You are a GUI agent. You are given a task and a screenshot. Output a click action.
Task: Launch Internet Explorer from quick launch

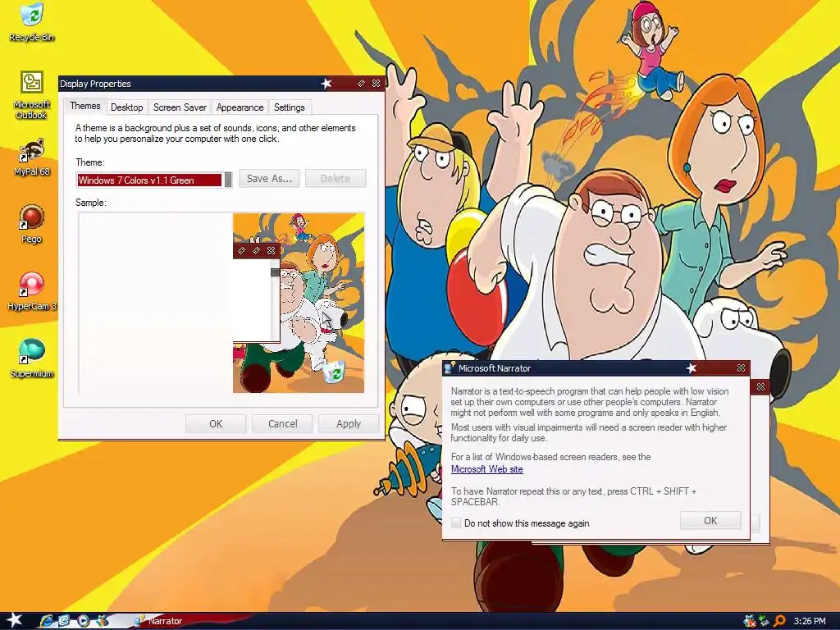point(47,621)
